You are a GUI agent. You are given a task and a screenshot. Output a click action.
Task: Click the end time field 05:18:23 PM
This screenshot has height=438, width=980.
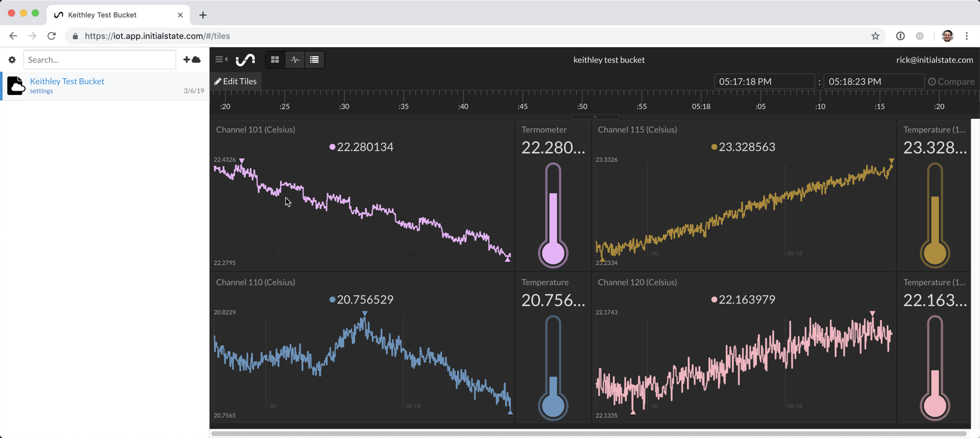coord(873,82)
